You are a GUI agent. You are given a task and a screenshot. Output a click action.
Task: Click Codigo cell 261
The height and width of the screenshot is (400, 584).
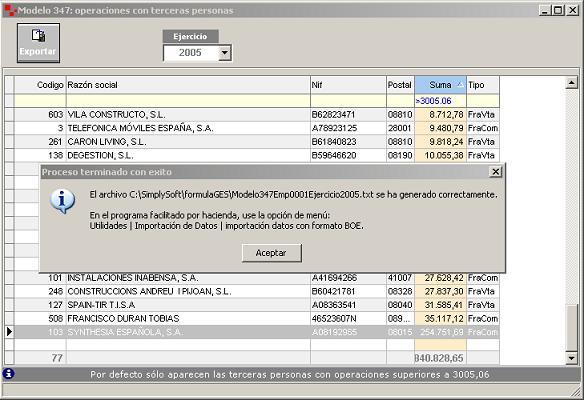click(40, 142)
